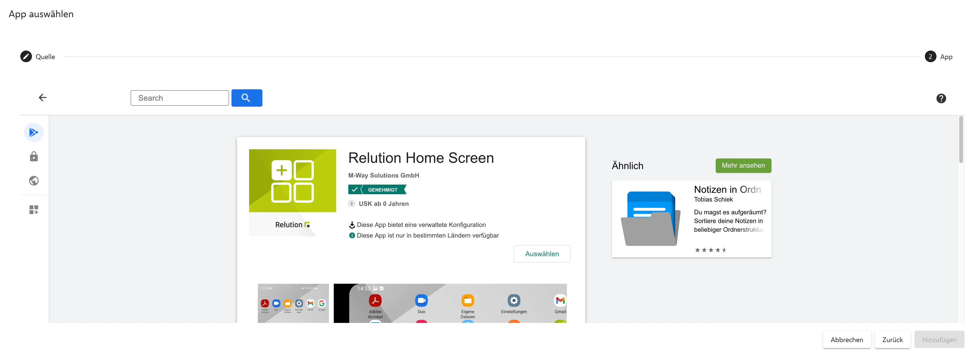Open the help question mark icon

(x=941, y=98)
